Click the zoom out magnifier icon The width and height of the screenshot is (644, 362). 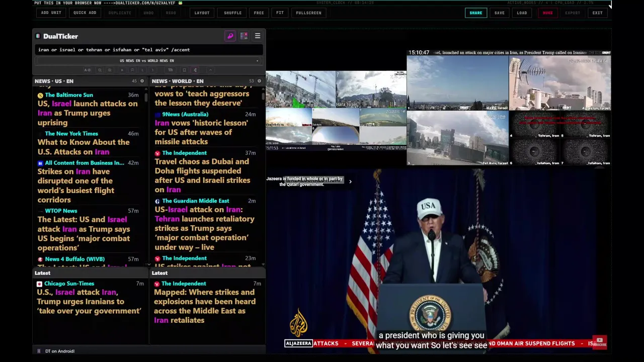coord(100,70)
